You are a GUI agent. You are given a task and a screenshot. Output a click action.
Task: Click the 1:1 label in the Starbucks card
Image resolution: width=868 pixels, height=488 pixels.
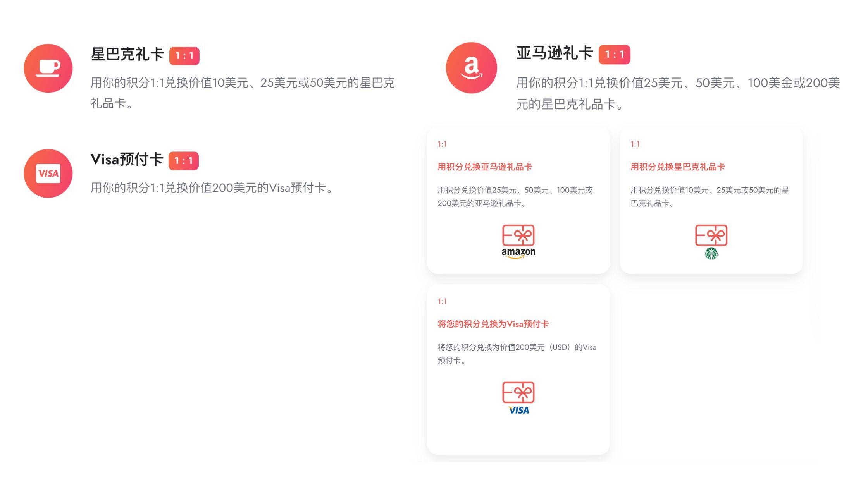[x=635, y=144]
